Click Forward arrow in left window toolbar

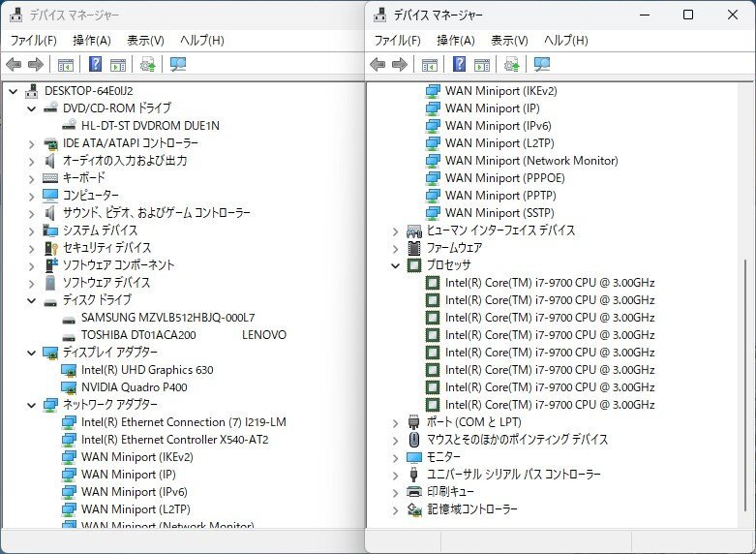(x=36, y=64)
